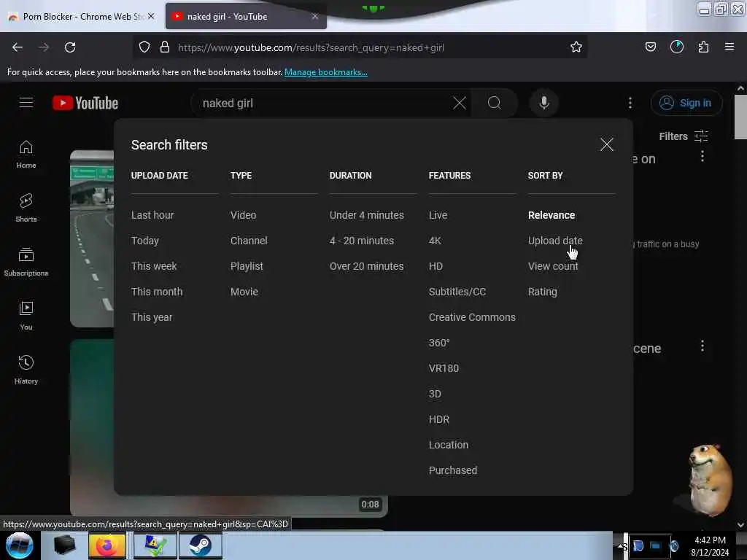
Task: Filter type to Movie
Action: (244, 292)
